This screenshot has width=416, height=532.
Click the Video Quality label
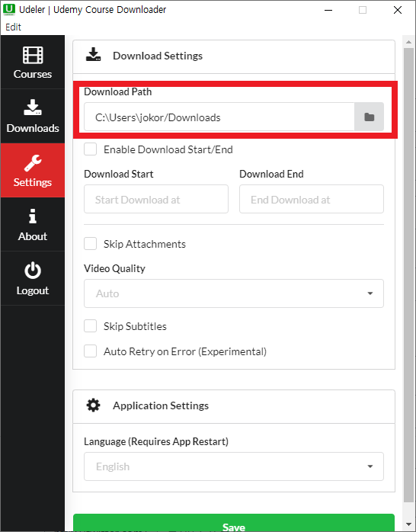tap(114, 268)
